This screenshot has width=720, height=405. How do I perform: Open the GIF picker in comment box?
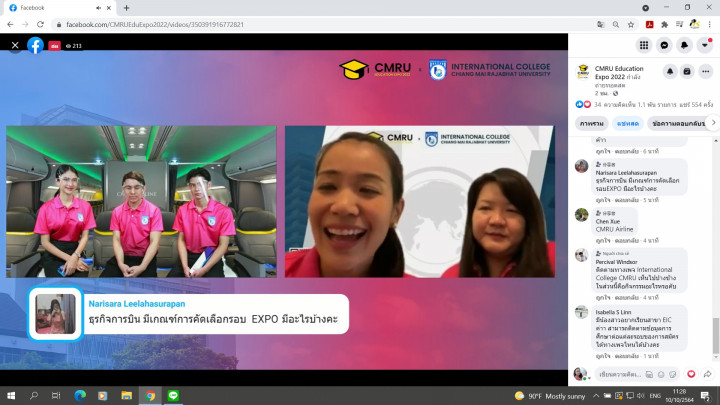649,375
